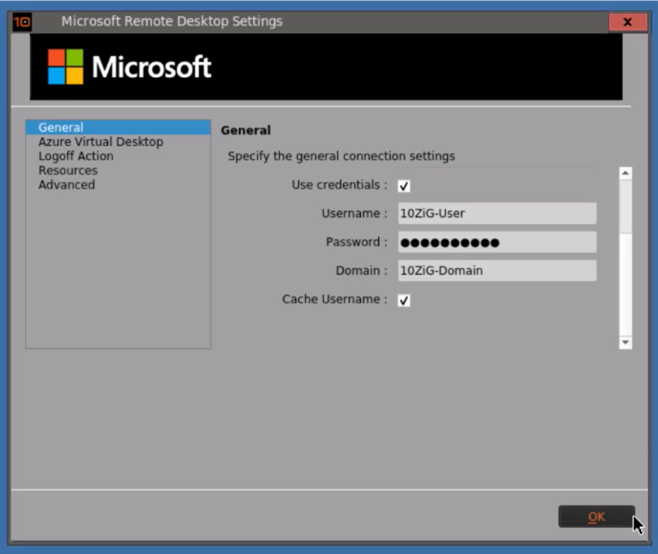Confirm settings with the OK button
This screenshot has width=658, height=554.
[x=596, y=517]
